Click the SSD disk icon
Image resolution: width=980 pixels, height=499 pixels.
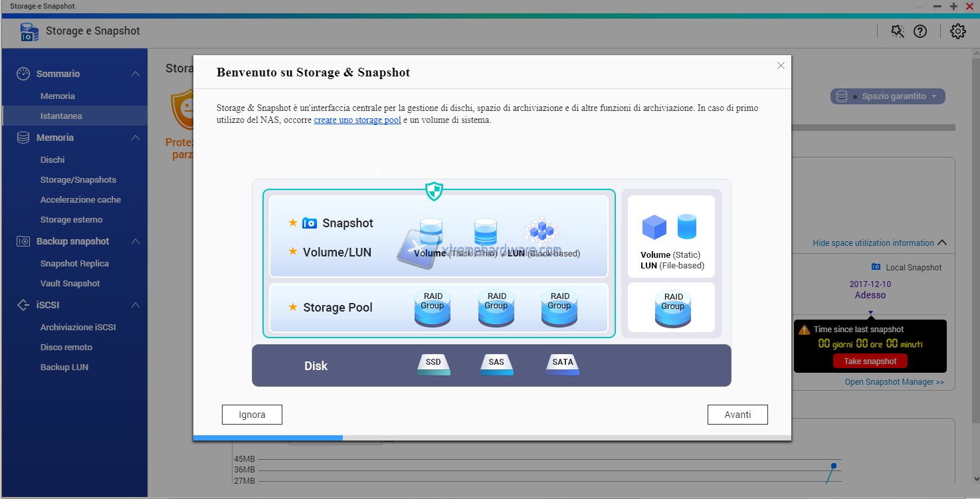(x=433, y=364)
